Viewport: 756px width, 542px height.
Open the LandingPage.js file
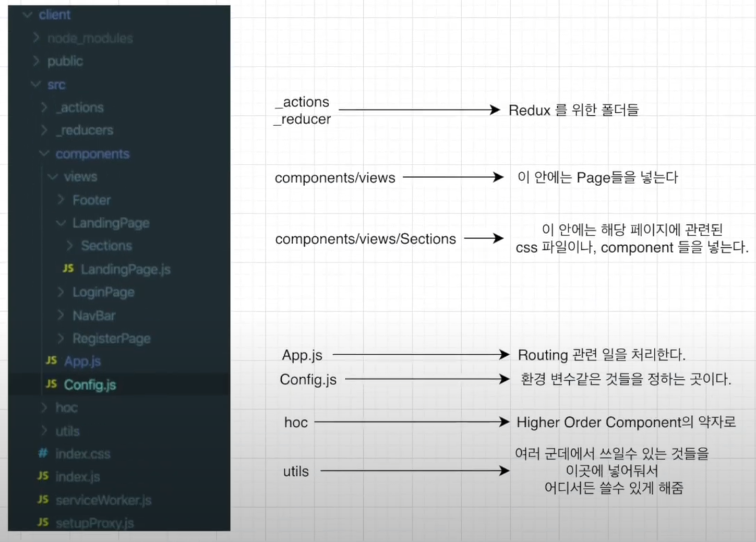point(126,269)
